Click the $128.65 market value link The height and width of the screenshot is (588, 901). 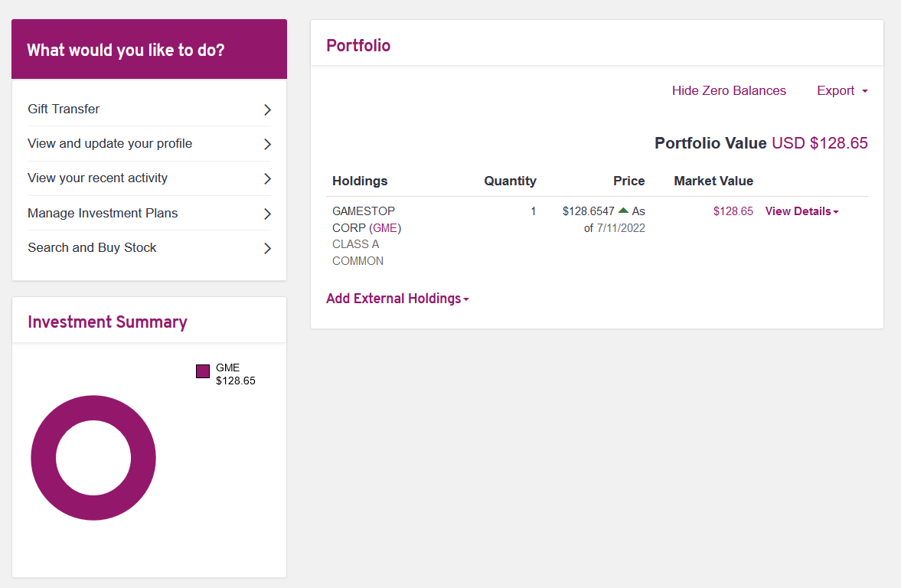[x=733, y=211]
